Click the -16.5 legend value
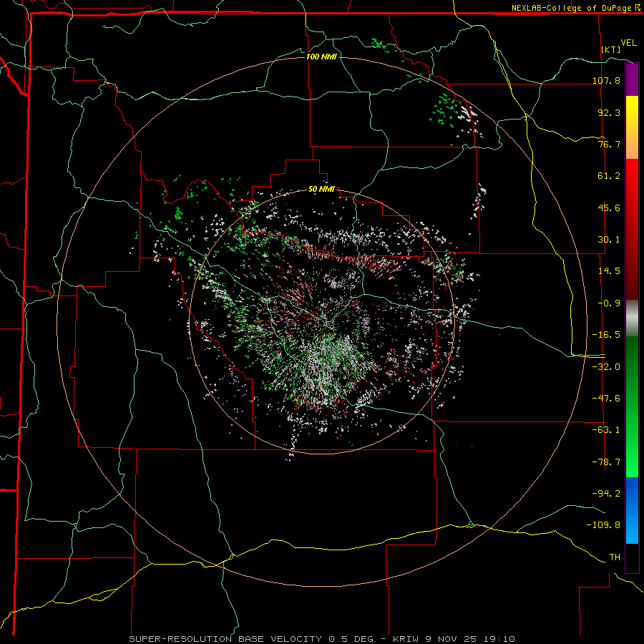644x644 pixels. point(606,335)
